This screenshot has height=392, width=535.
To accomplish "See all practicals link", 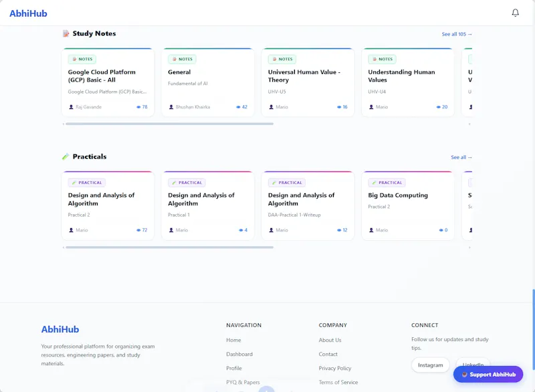I will coord(461,157).
